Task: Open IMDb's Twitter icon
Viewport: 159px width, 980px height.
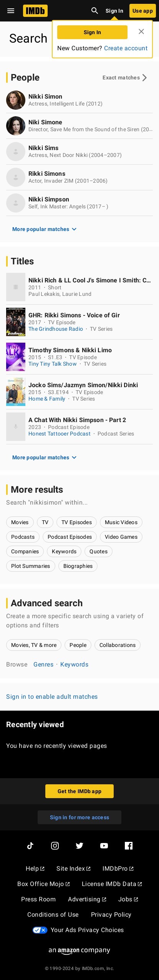Action: click(79, 846)
